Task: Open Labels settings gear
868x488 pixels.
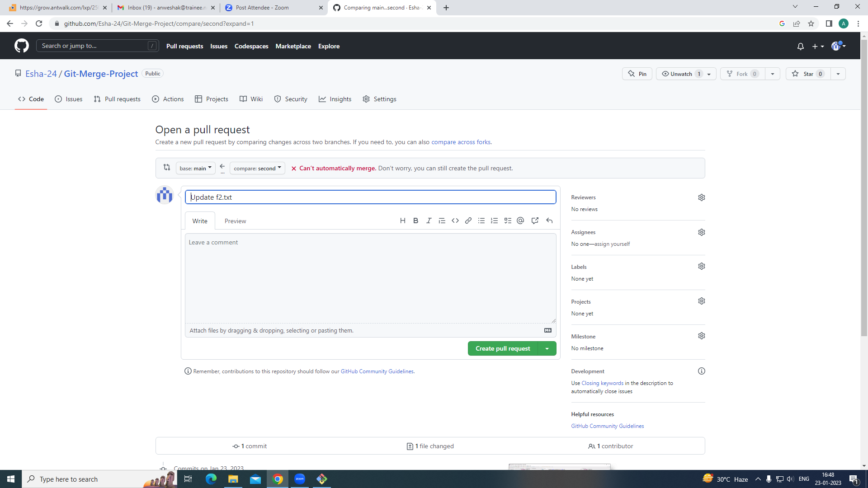Action: click(x=701, y=266)
